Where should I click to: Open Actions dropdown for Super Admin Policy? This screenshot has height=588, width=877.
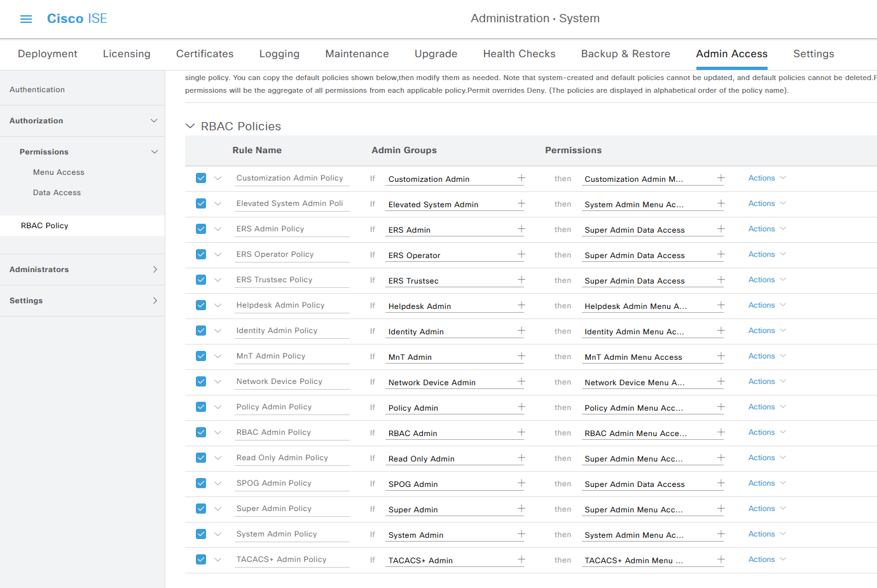767,509
